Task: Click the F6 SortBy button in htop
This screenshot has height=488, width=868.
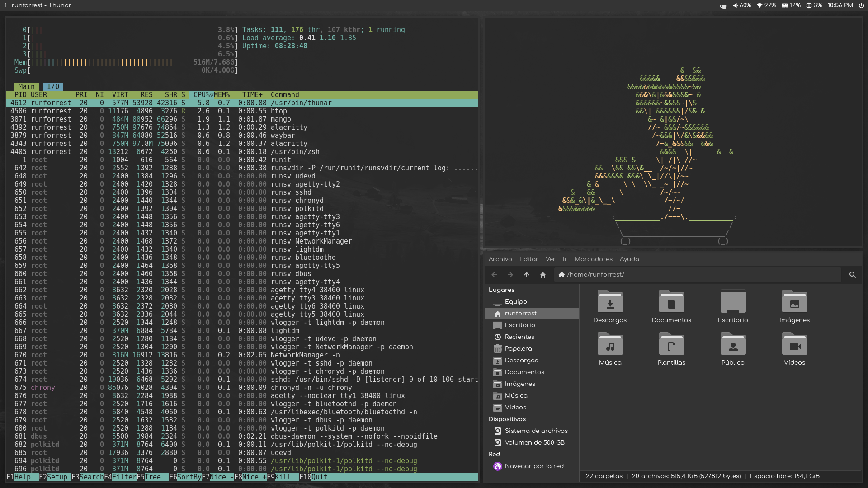Action: (x=185, y=477)
